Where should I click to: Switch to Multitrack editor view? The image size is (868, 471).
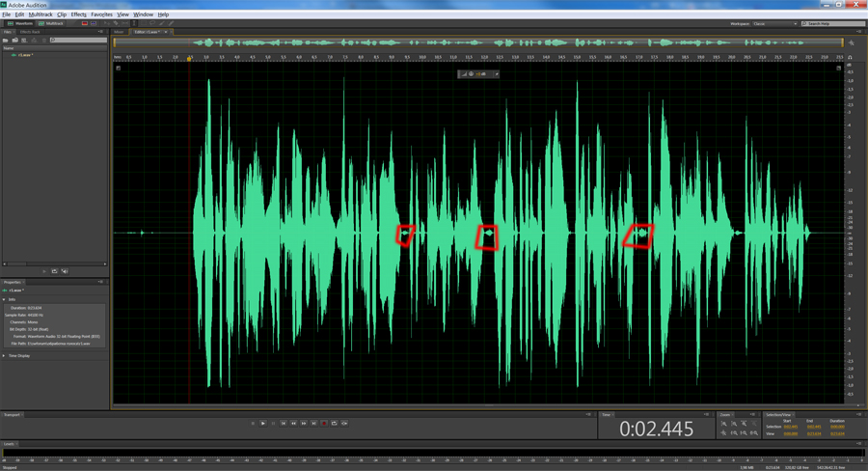click(52, 23)
